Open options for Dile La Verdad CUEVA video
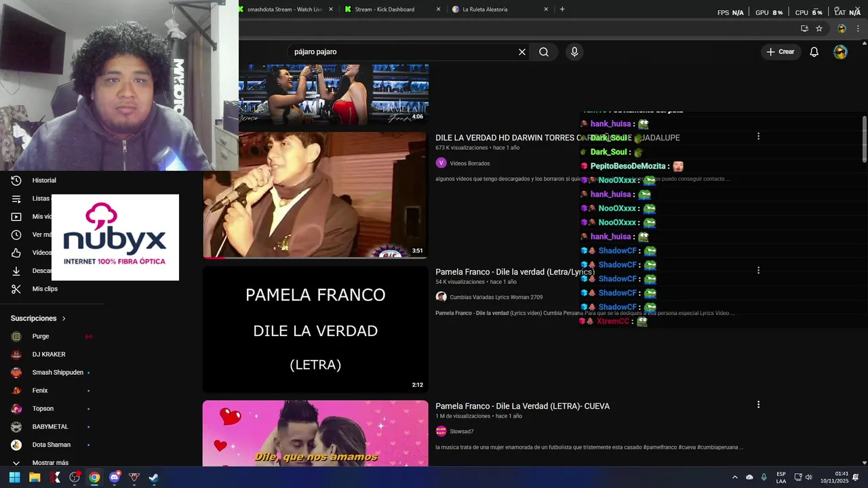The image size is (868, 488). pos(758,405)
